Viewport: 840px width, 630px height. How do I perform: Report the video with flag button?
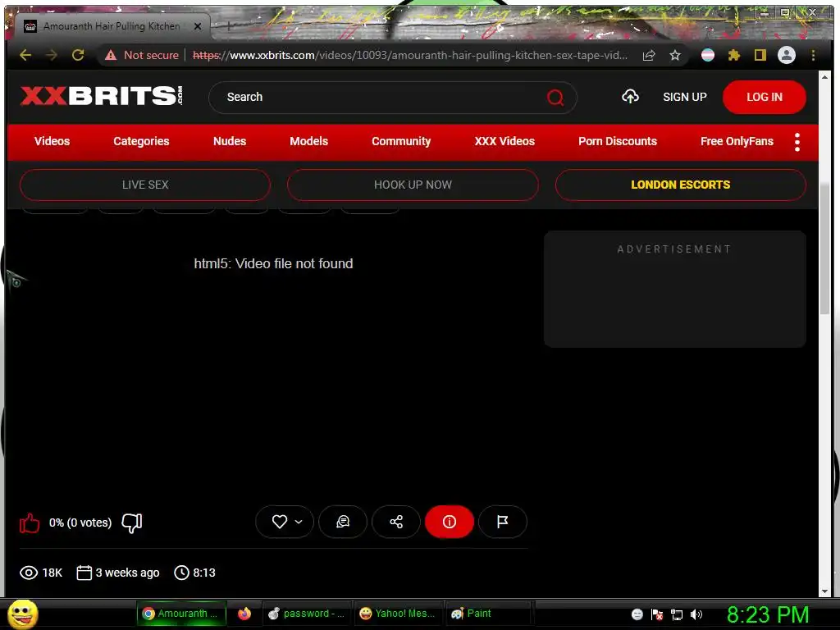click(503, 522)
